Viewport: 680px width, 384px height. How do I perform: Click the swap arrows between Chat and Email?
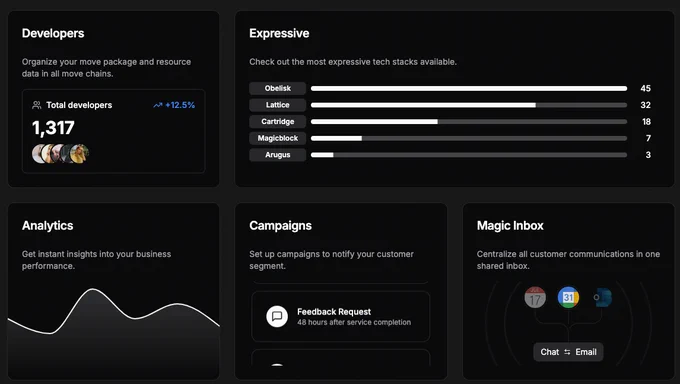coord(567,352)
